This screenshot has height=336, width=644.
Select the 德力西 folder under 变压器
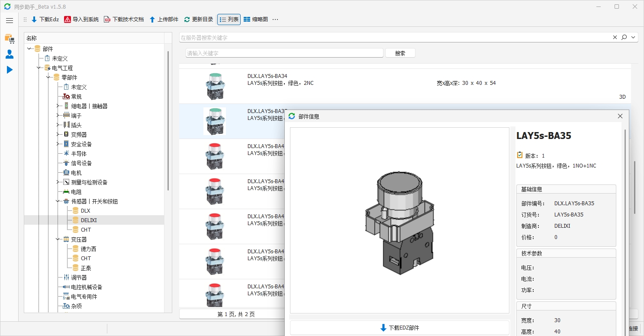(88, 249)
